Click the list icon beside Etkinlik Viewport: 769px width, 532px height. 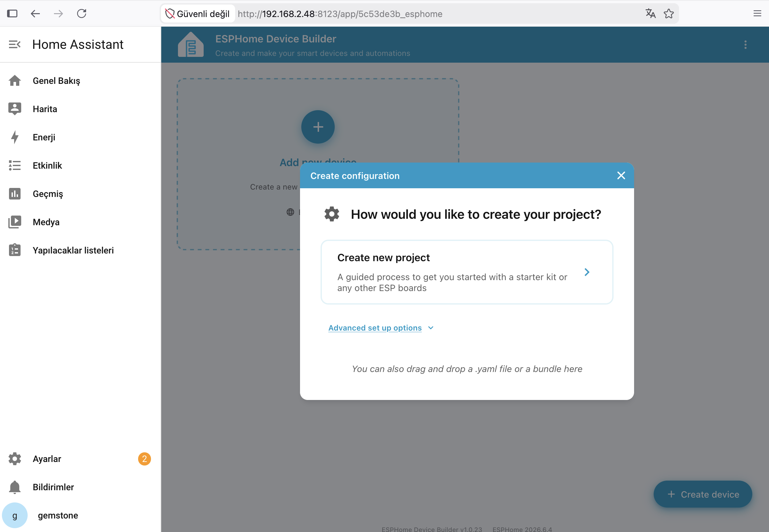coord(15,166)
